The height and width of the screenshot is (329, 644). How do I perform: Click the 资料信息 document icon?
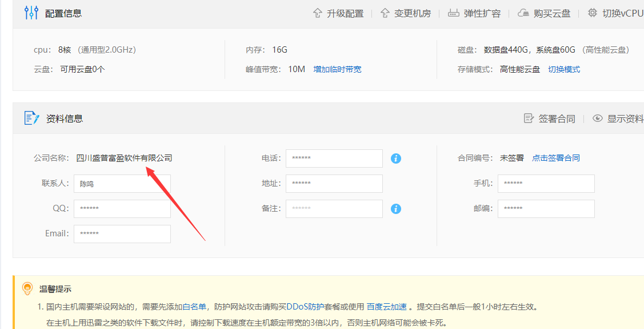click(31, 118)
